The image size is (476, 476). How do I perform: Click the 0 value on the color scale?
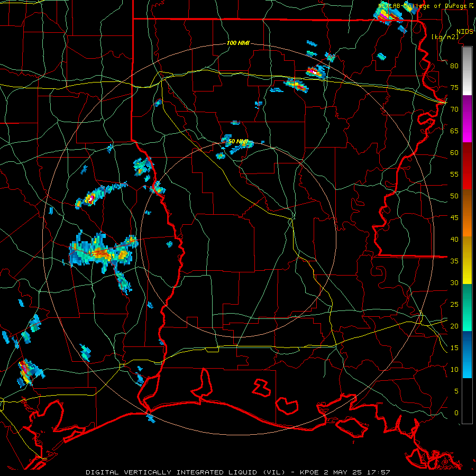[456, 413]
